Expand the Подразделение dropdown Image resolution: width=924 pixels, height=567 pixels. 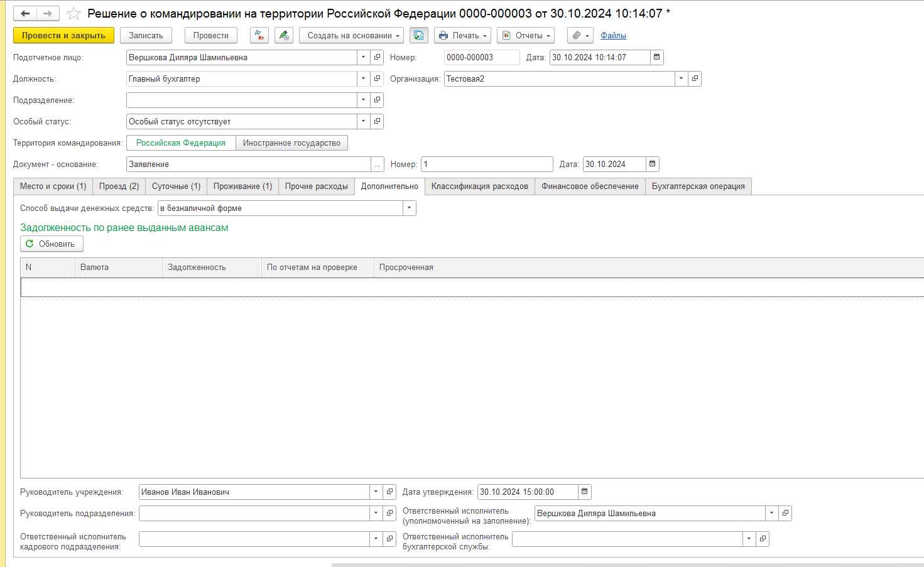click(x=363, y=100)
